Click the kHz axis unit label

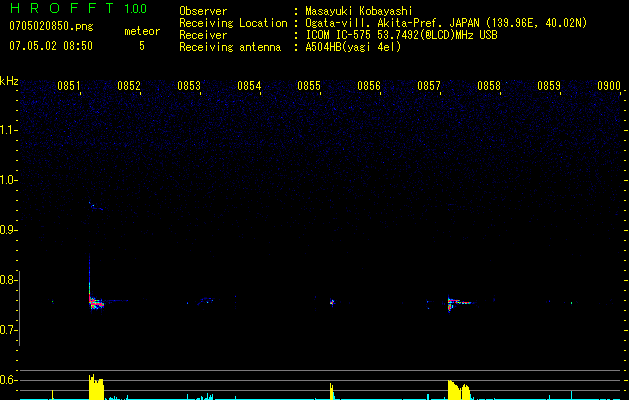[9, 81]
